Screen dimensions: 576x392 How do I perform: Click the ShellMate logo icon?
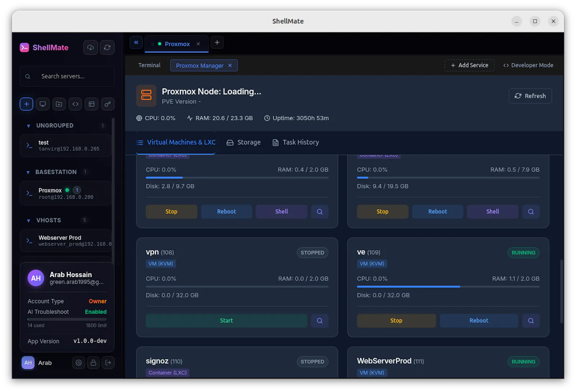point(24,48)
